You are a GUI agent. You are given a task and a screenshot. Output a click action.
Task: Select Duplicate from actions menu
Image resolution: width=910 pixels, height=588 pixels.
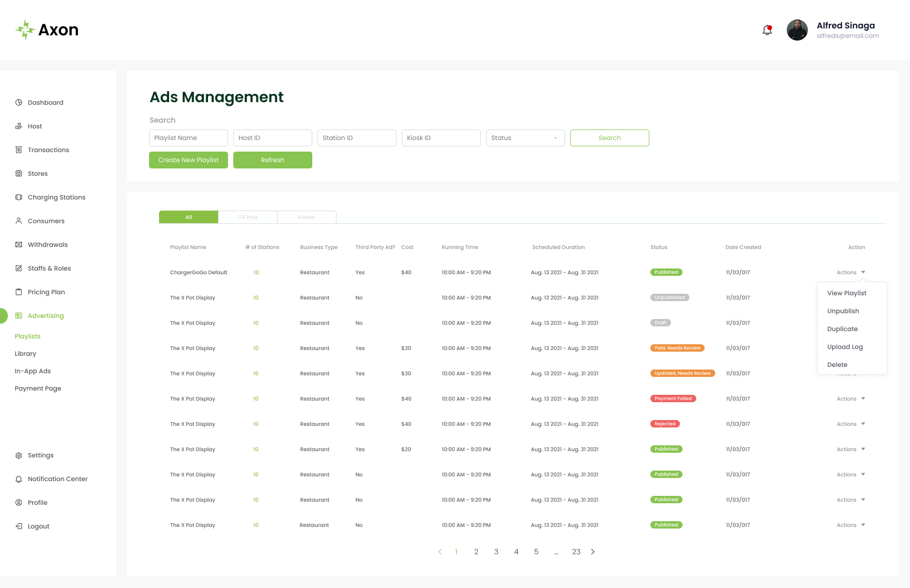tap(843, 329)
